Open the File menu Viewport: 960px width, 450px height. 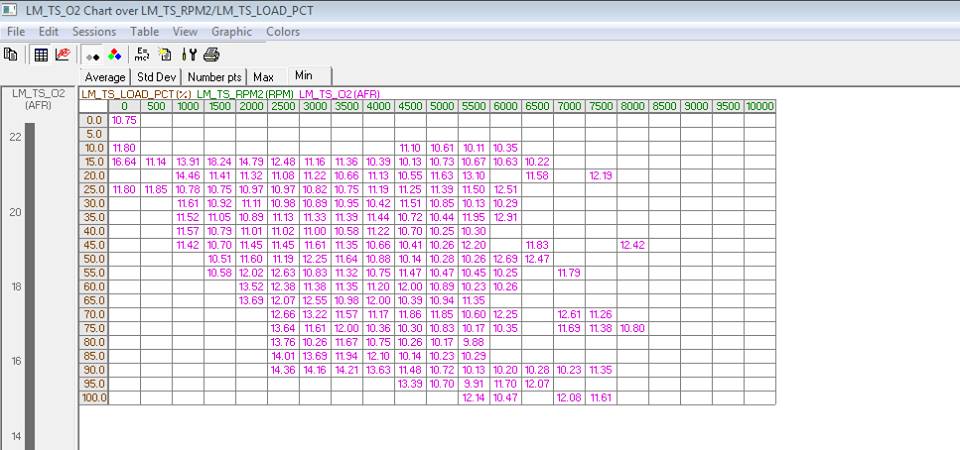pos(16,31)
